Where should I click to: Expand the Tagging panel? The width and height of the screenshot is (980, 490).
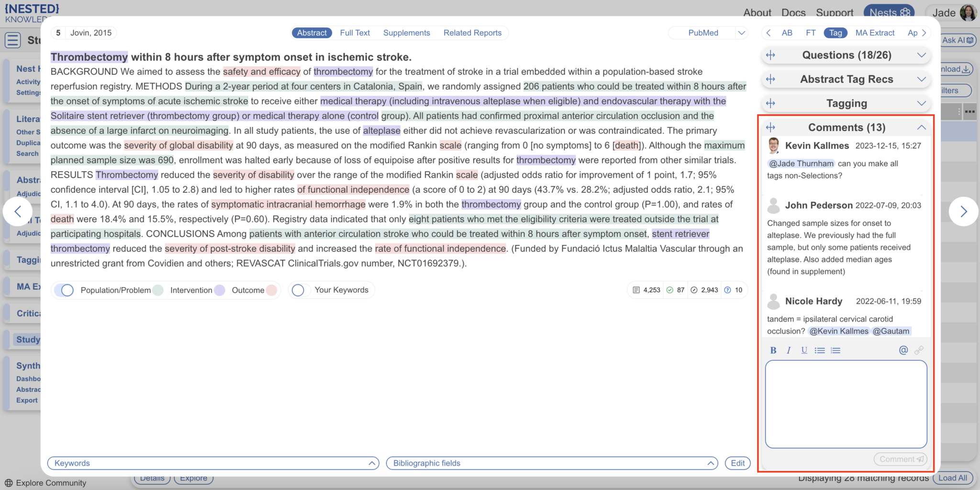coord(921,103)
